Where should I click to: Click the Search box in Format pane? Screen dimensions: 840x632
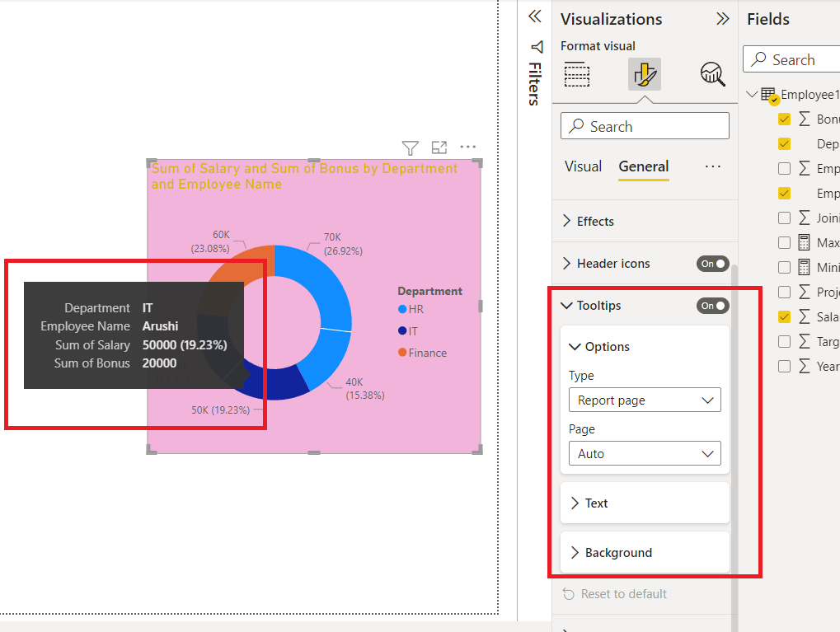(645, 126)
